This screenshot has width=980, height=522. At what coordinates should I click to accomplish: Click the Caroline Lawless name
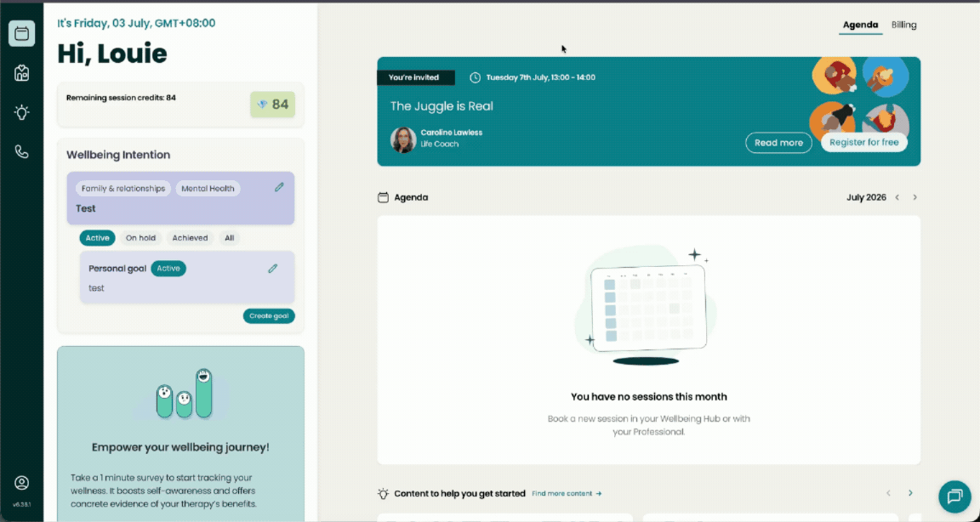tap(451, 133)
